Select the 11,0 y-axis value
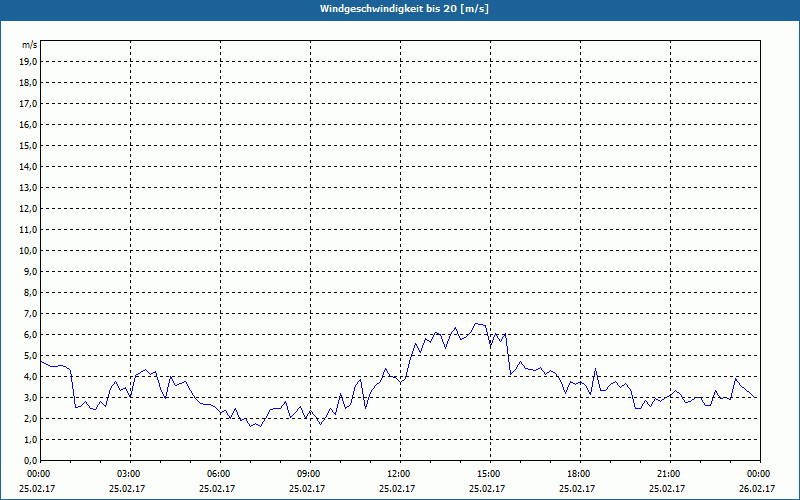The width and height of the screenshot is (800, 500). click(28, 230)
